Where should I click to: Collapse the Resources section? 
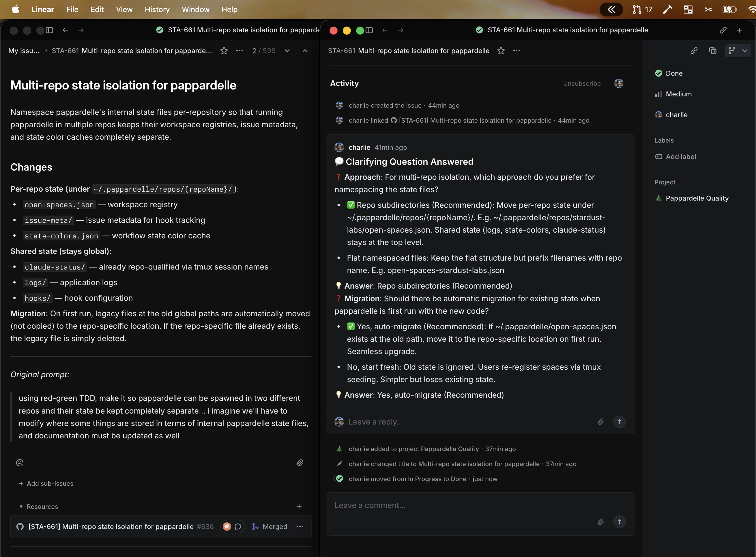click(21, 506)
